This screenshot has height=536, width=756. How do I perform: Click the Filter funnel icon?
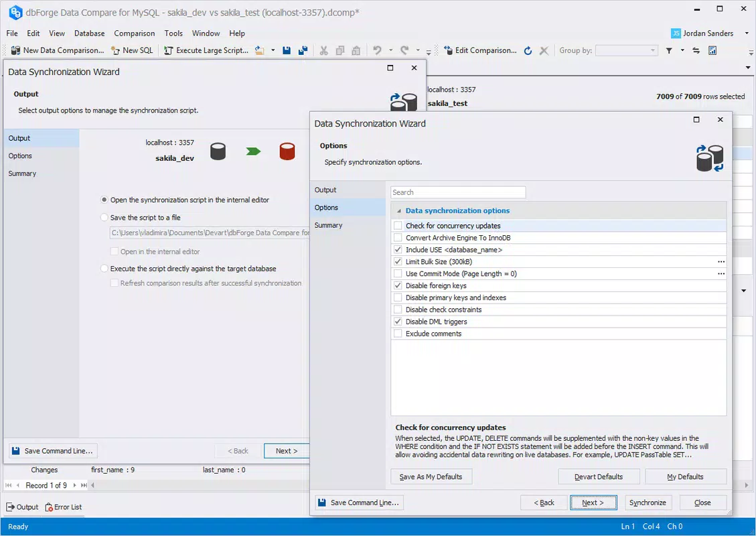tap(669, 50)
